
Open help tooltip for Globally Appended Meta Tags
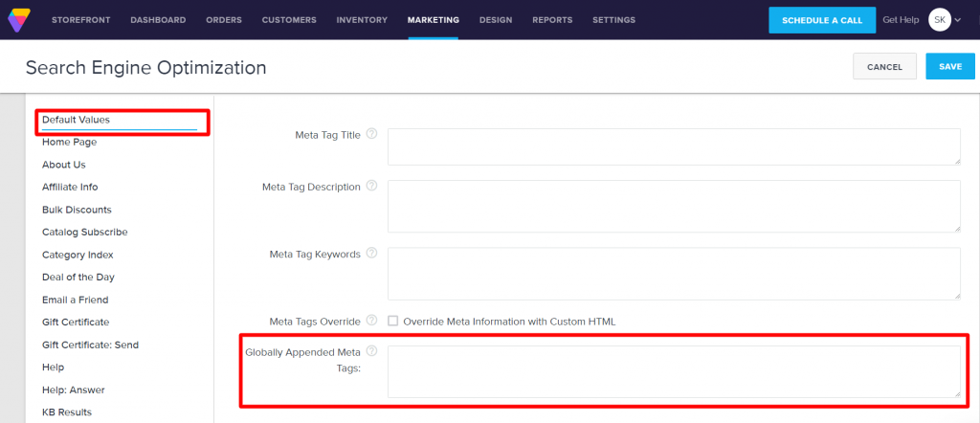372,350
